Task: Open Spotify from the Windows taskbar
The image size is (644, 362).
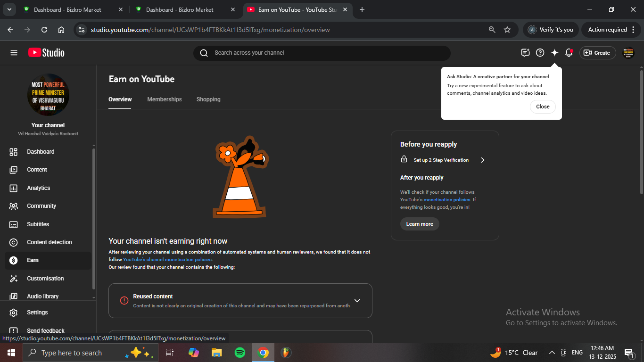Action: pyautogui.click(x=240, y=353)
